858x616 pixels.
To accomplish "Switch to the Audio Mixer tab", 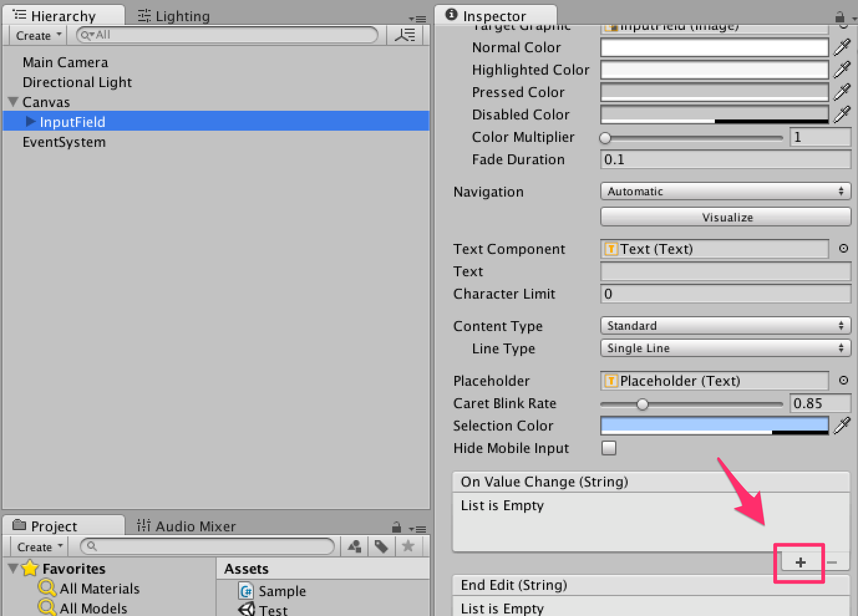I will coord(186,526).
